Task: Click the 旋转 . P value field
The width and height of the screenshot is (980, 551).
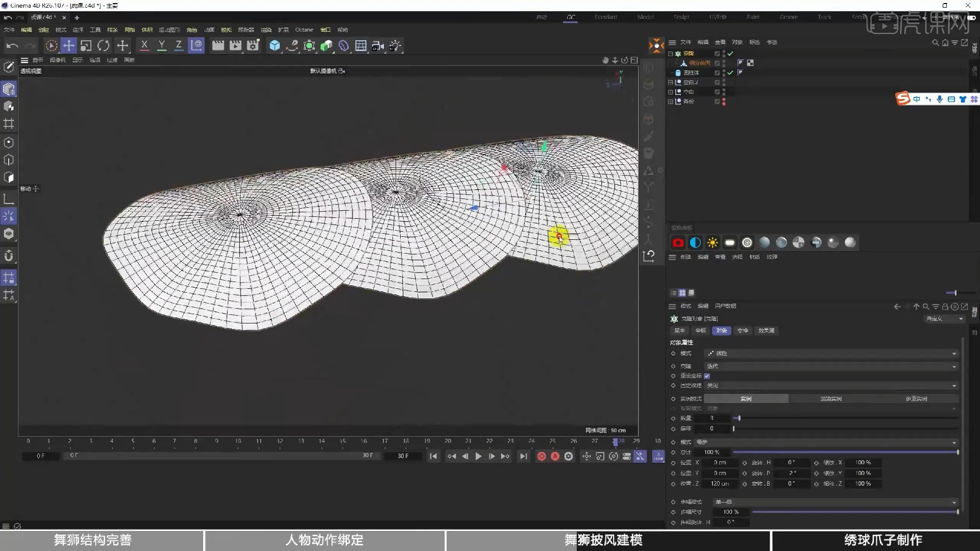Action: click(791, 473)
